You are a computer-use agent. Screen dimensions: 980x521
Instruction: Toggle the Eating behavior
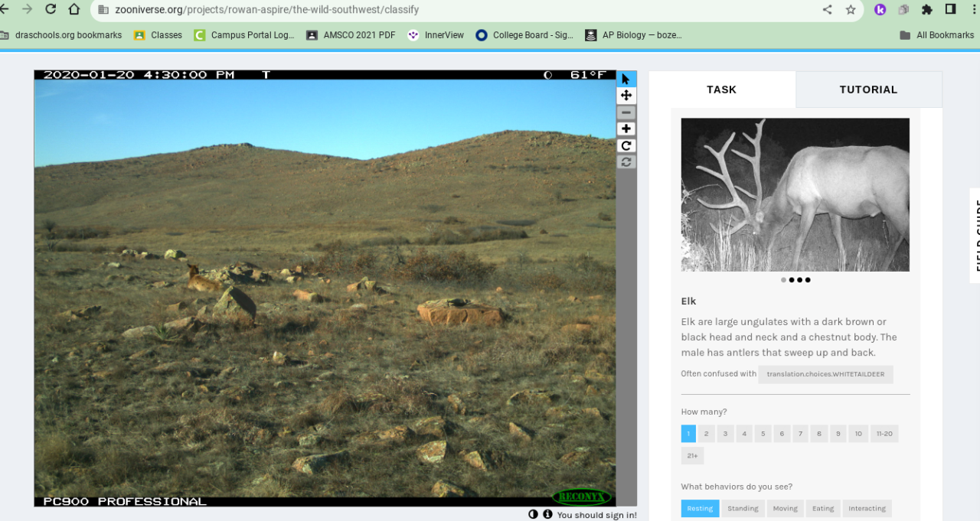(823, 509)
